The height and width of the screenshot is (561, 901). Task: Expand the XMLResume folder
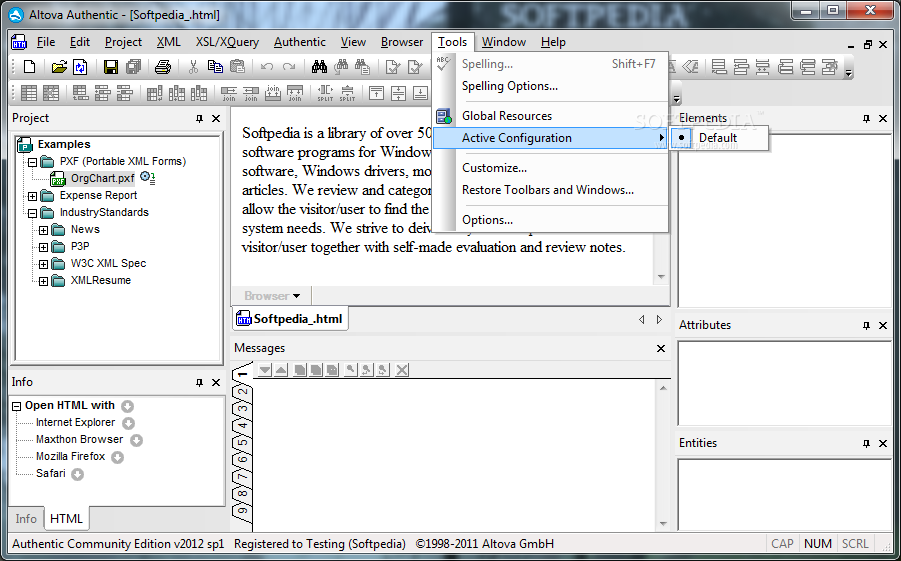[x=44, y=281]
